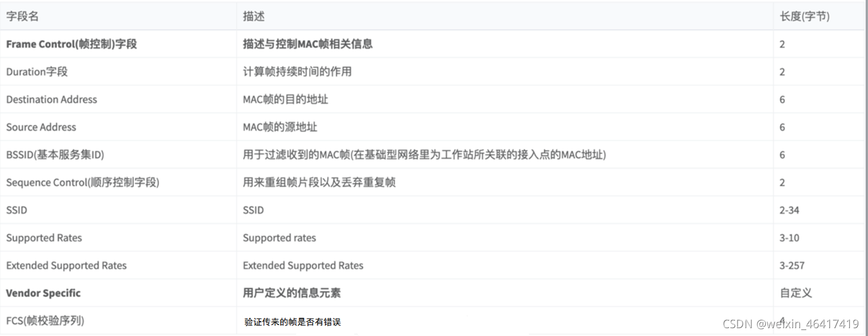Select the Frame Control(帧控制)字段 cell

click(72, 44)
